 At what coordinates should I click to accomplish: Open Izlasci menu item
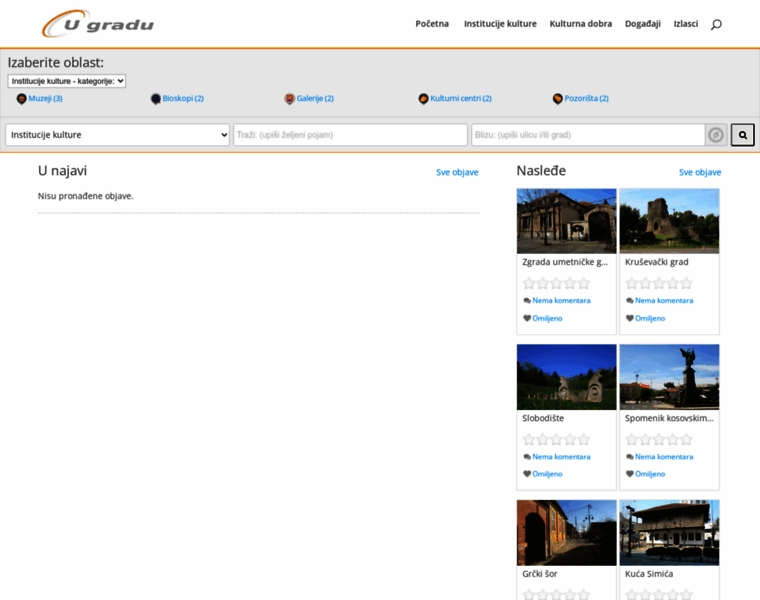click(686, 24)
